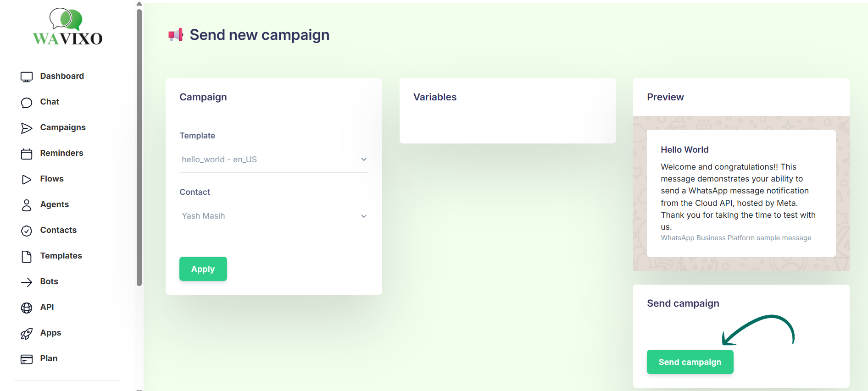Viewport: 868px width, 391px height.
Task: Click the Templates document icon
Action: click(27, 257)
